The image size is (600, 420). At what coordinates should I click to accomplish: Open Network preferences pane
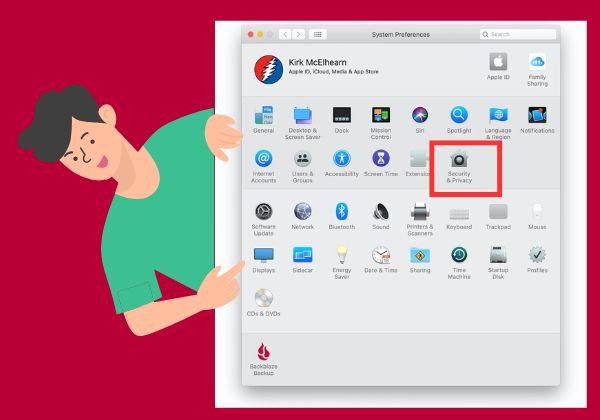click(302, 216)
